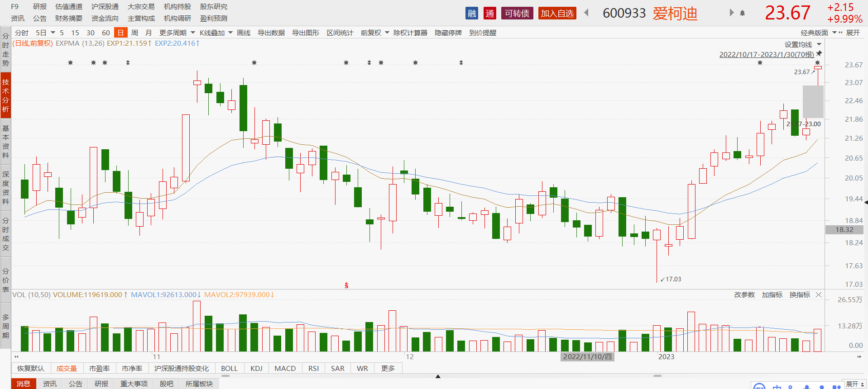Open the 估值通道 menu item

point(69,6)
